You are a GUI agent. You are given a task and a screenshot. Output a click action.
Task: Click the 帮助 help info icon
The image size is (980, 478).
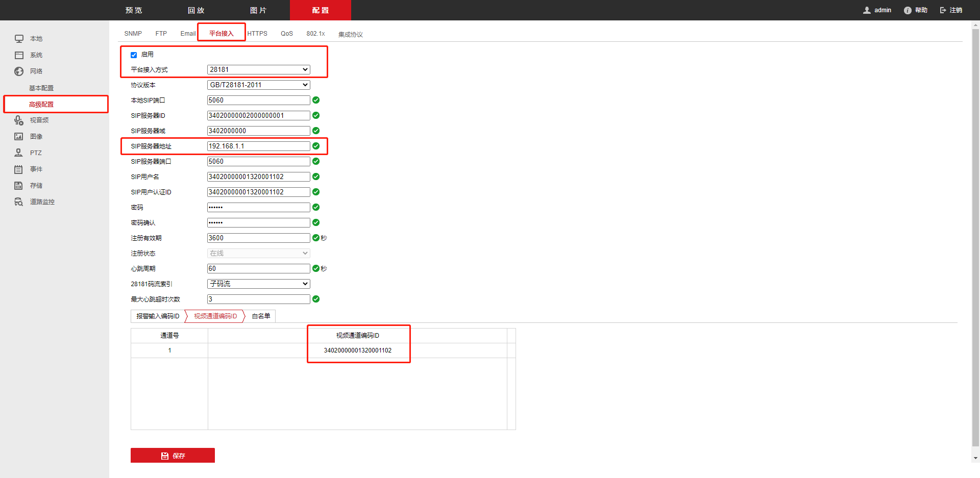[908, 10]
